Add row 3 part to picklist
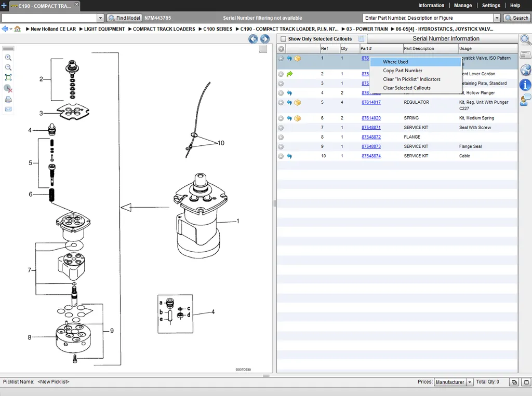Image resolution: width=532 pixels, height=396 pixels. pyautogui.click(x=281, y=84)
